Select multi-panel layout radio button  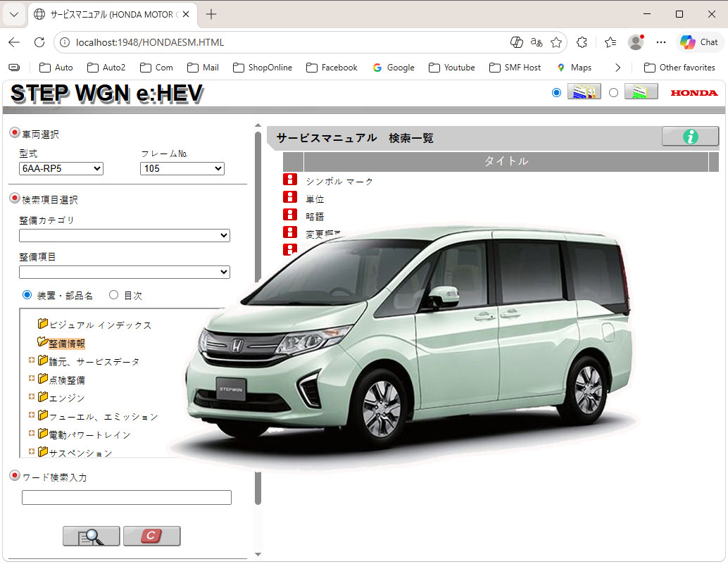[x=556, y=93]
